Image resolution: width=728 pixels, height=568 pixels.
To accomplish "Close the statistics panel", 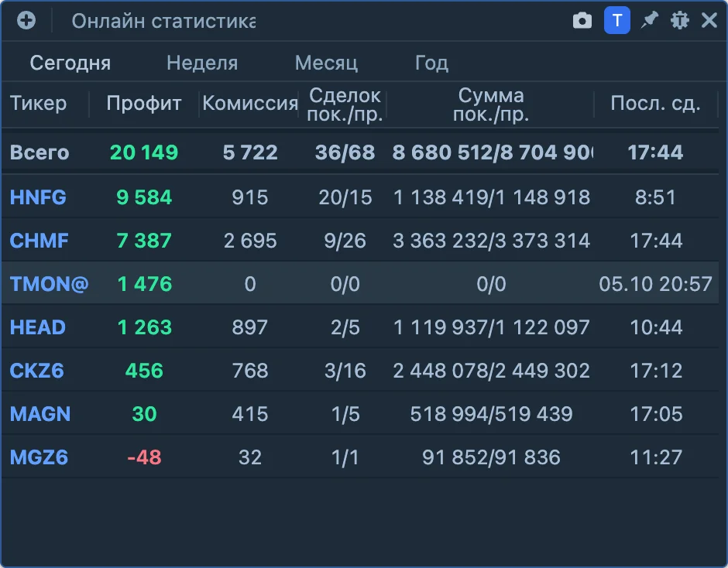I will (x=709, y=20).
